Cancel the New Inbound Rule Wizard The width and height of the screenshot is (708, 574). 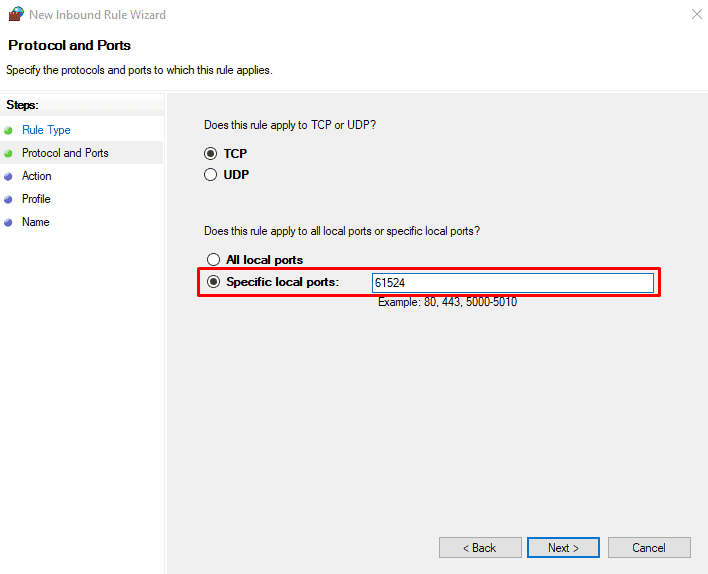(x=649, y=548)
